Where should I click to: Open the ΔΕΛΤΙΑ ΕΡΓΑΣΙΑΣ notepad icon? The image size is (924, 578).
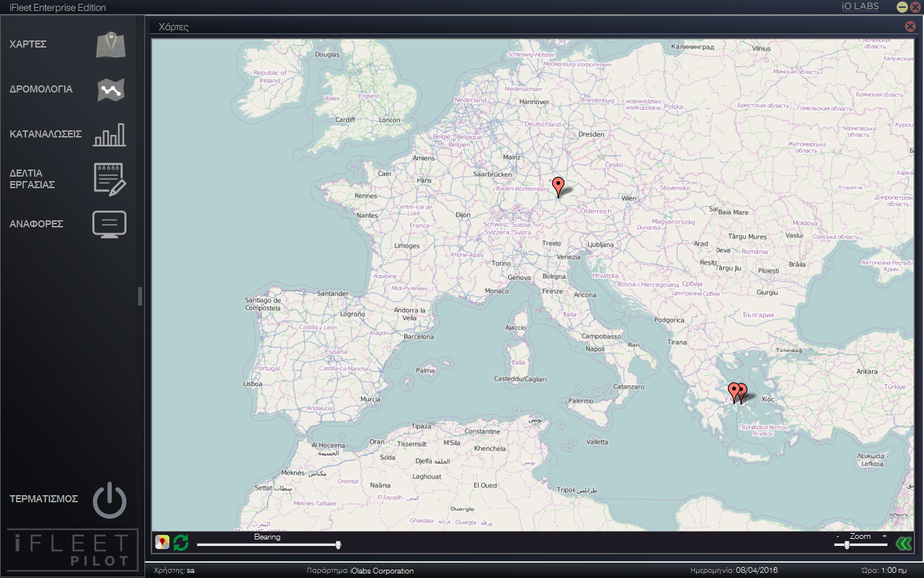pyautogui.click(x=110, y=179)
